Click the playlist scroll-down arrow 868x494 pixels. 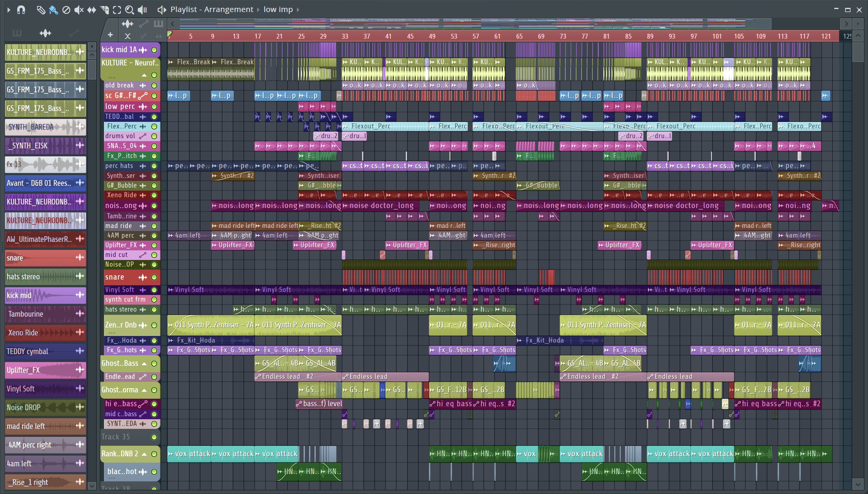[x=858, y=484]
